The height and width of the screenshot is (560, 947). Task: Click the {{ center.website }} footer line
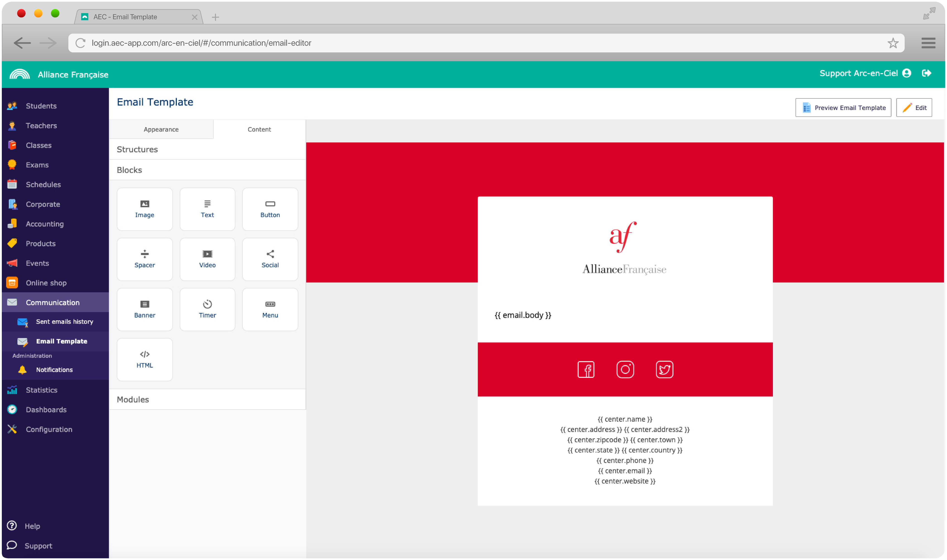click(625, 481)
